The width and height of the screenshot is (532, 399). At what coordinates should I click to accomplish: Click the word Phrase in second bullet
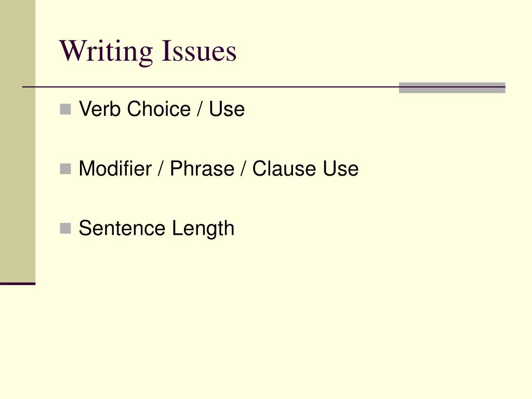(202, 168)
